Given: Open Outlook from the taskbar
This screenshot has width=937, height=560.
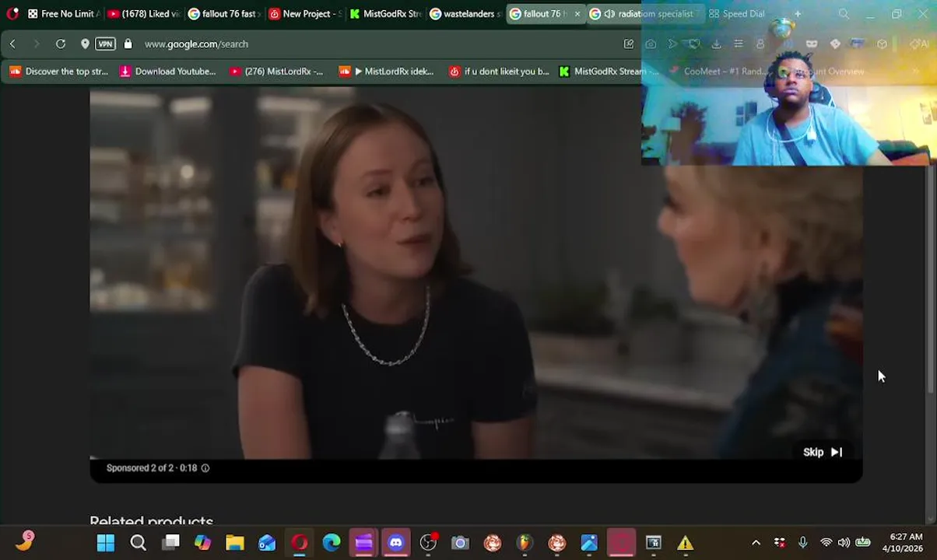Looking at the screenshot, I should coord(267,543).
